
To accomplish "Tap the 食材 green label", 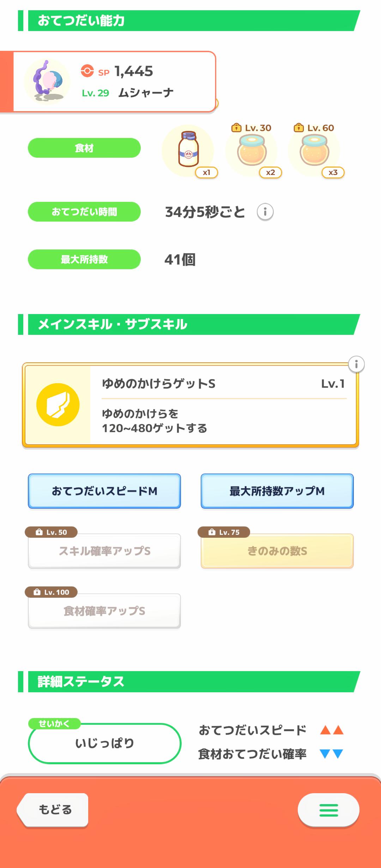I will [84, 148].
